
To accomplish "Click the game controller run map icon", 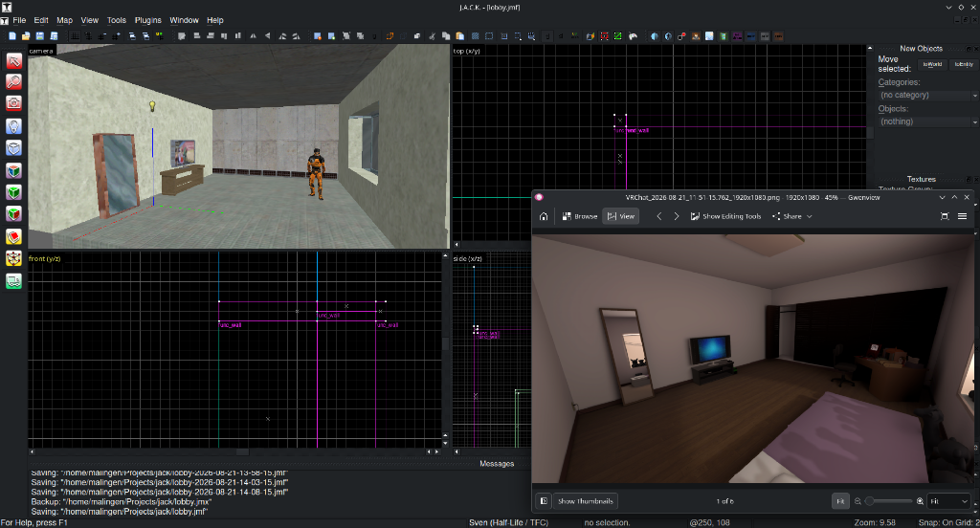I will (633, 36).
